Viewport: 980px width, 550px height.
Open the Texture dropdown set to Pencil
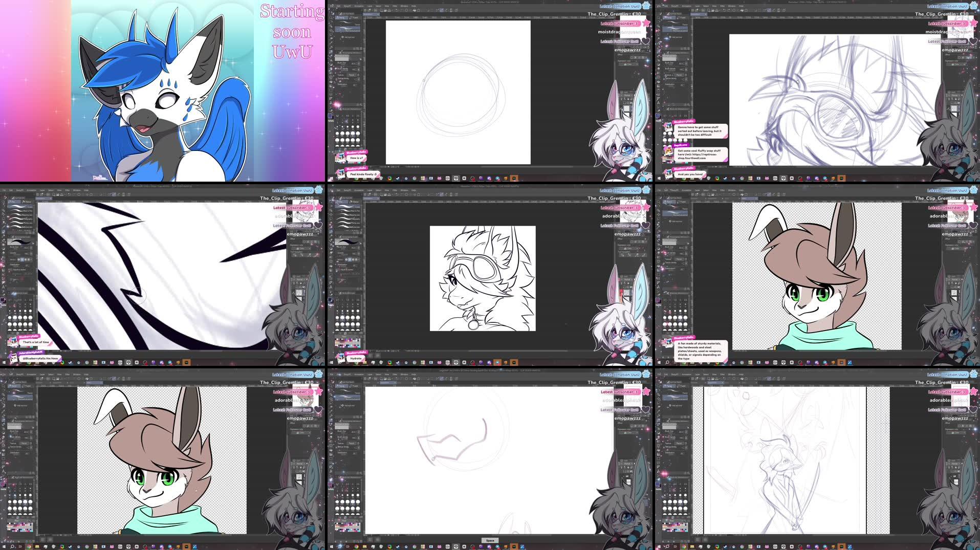tap(352, 75)
